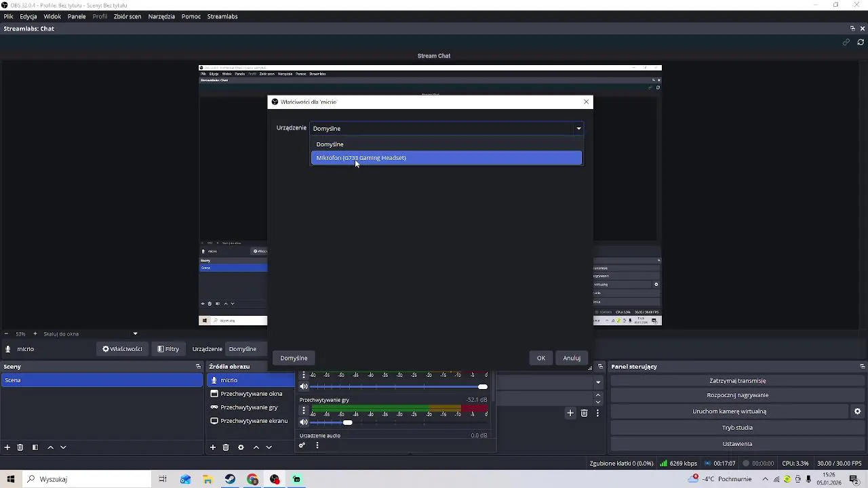Expand the scene transition dropdown arrow
868x488 pixels.
point(597,382)
